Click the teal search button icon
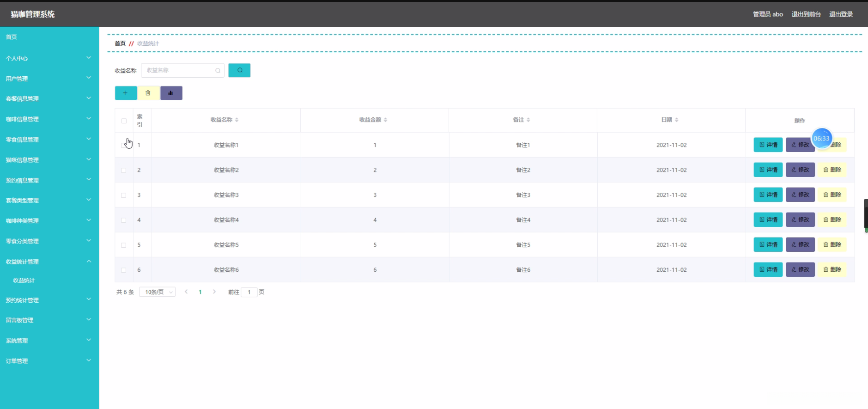868x409 pixels. [239, 70]
